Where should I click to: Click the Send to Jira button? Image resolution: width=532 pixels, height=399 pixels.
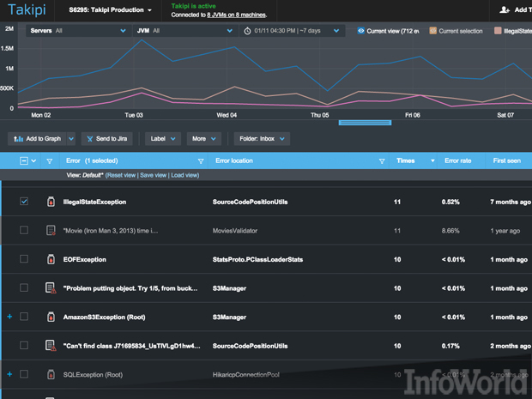point(108,138)
